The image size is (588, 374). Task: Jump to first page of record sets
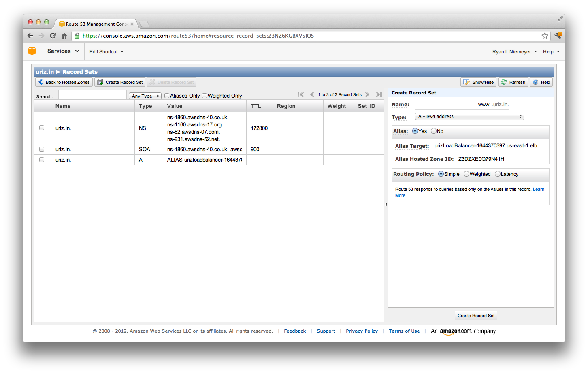[300, 94]
